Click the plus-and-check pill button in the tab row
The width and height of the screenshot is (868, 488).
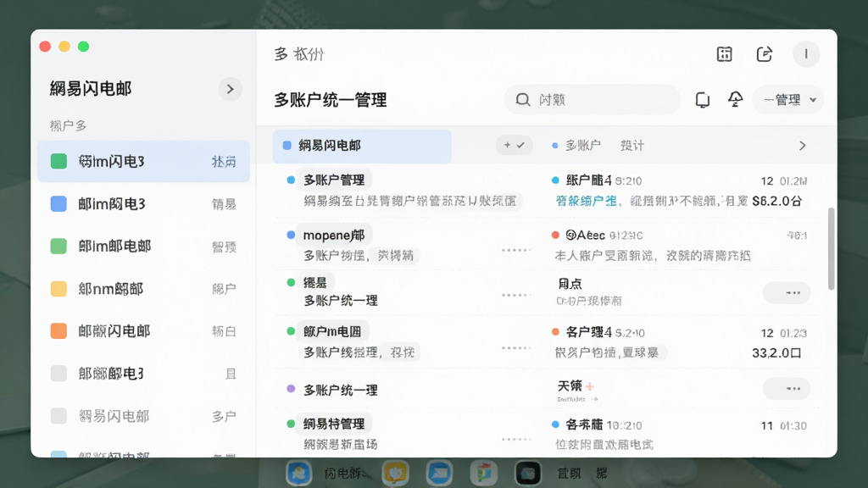coord(514,145)
